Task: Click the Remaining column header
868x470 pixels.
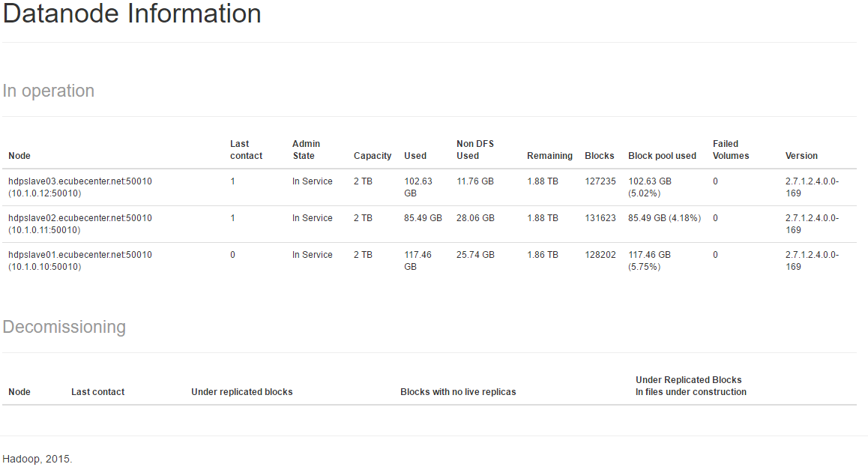Action: 549,155
